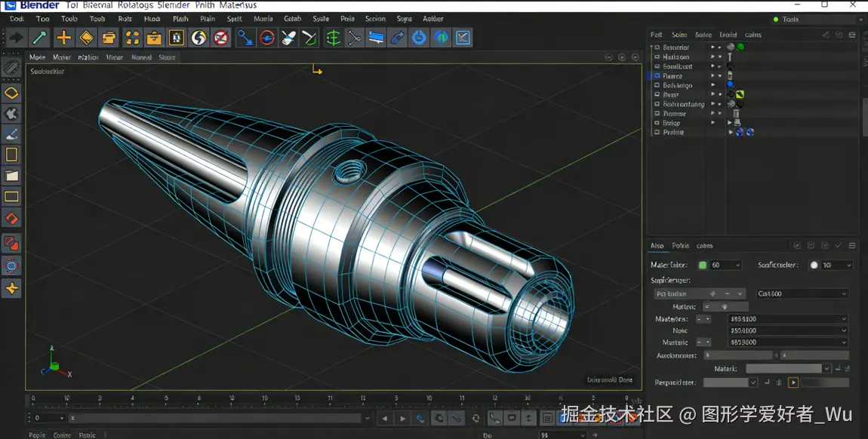This screenshot has width=868, height=439.
Task: Click the yellow-green square icon in outliner
Action: pos(740,94)
